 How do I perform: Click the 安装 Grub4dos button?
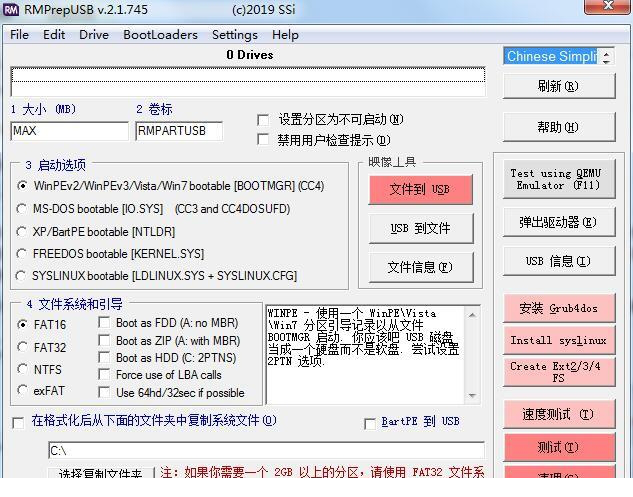click(x=559, y=308)
